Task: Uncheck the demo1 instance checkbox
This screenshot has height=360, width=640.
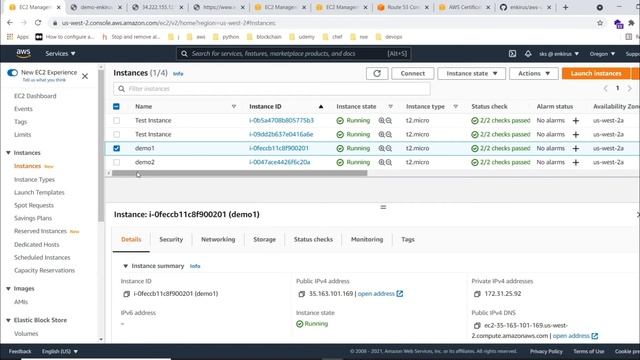Action: pos(117,148)
